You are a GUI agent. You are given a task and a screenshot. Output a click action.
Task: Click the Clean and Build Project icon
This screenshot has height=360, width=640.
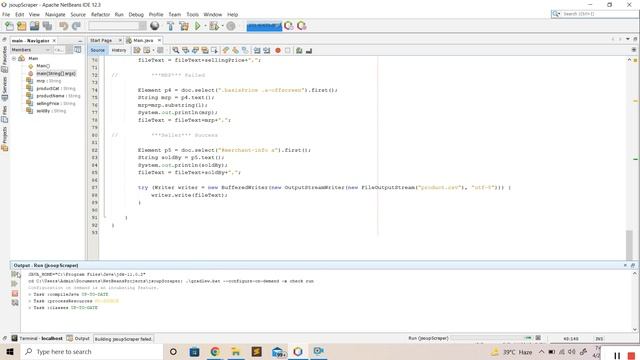pos(184,26)
